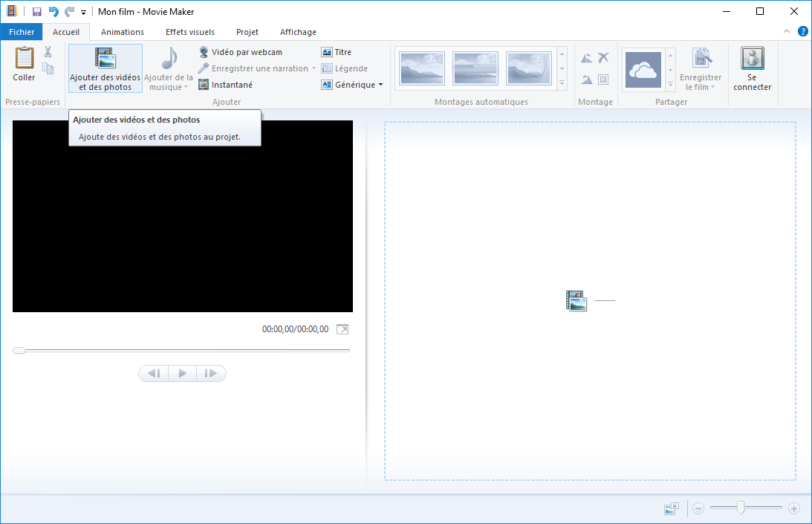Click Enregistrer une narration microphone
The image size is (812, 524).
tap(203, 68)
